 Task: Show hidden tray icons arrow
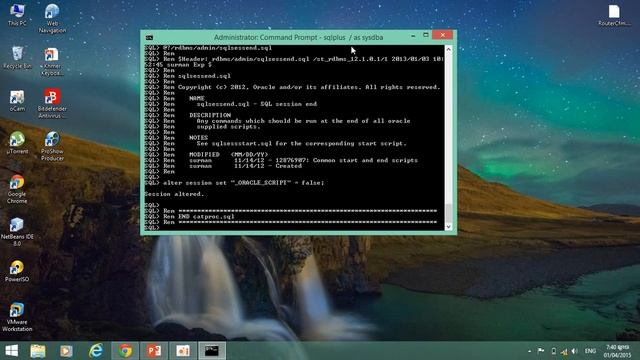tap(529, 351)
